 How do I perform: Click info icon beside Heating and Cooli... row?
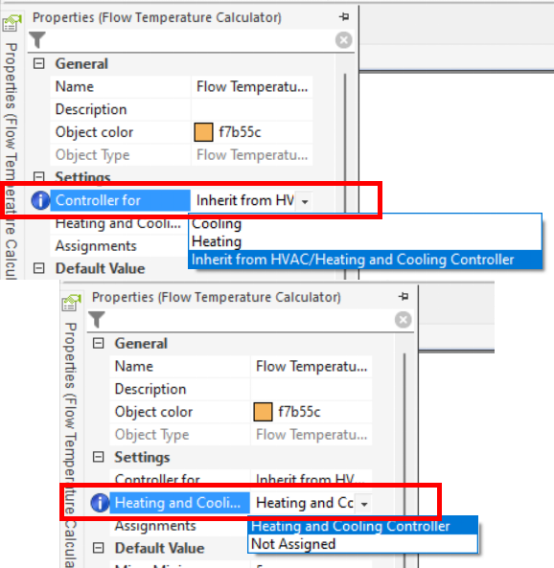click(x=100, y=503)
